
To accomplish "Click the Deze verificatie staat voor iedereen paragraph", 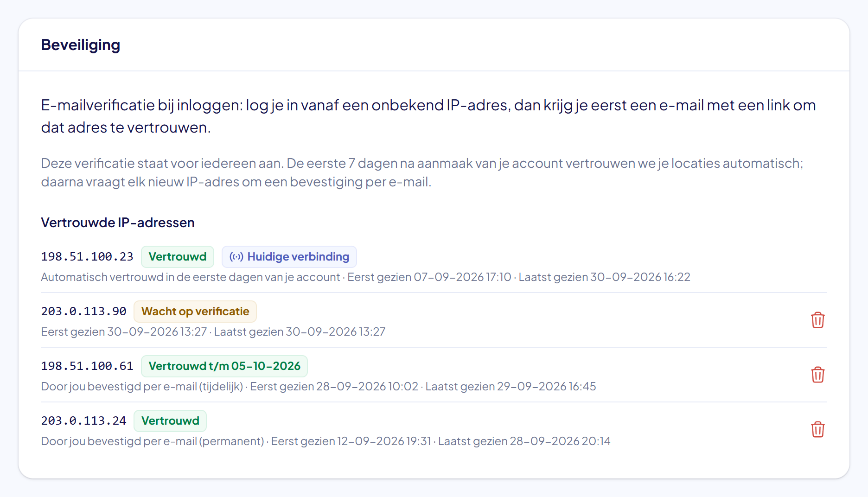I will pyautogui.click(x=422, y=172).
